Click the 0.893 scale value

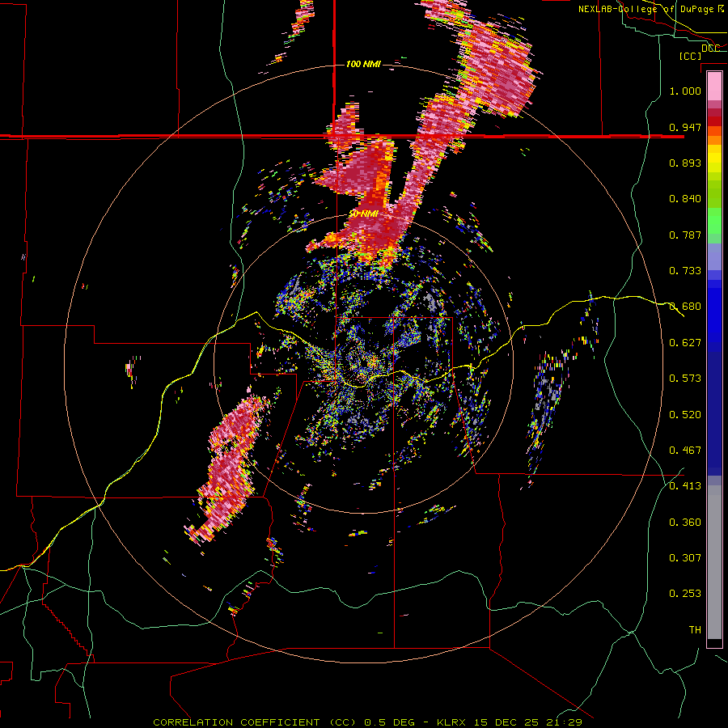tap(685, 163)
